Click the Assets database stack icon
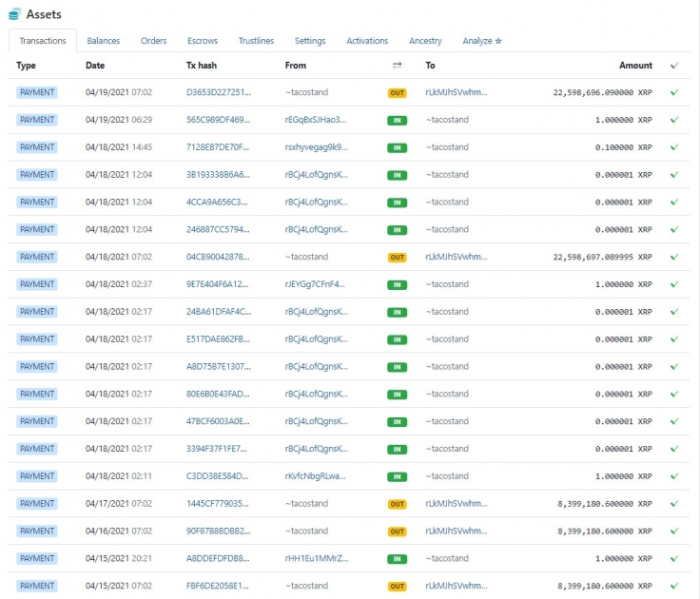The width and height of the screenshot is (700, 599). pyautogui.click(x=14, y=14)
